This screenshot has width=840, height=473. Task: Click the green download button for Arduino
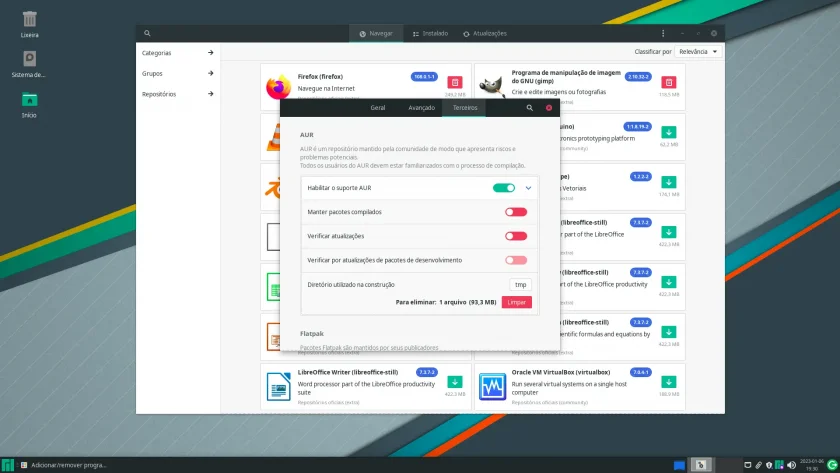click(668, 132)
